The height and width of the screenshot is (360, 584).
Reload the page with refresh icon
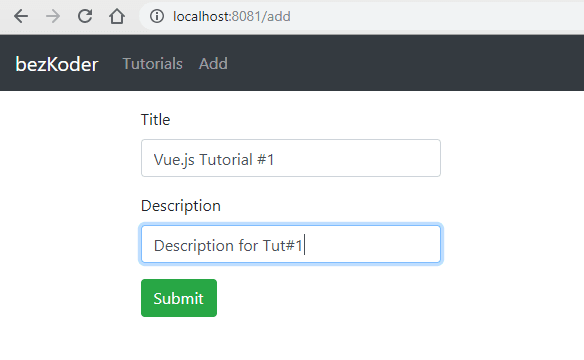pyautogui.click(x=85, y=16)
